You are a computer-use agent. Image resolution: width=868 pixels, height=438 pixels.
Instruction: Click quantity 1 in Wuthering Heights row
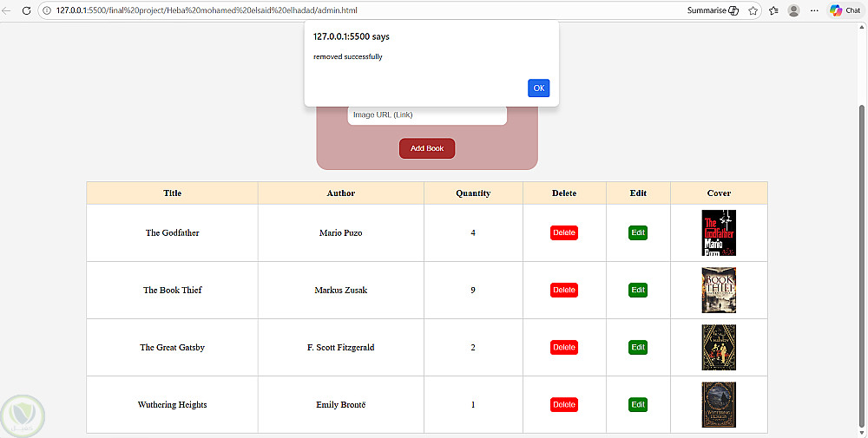(473, 405)
